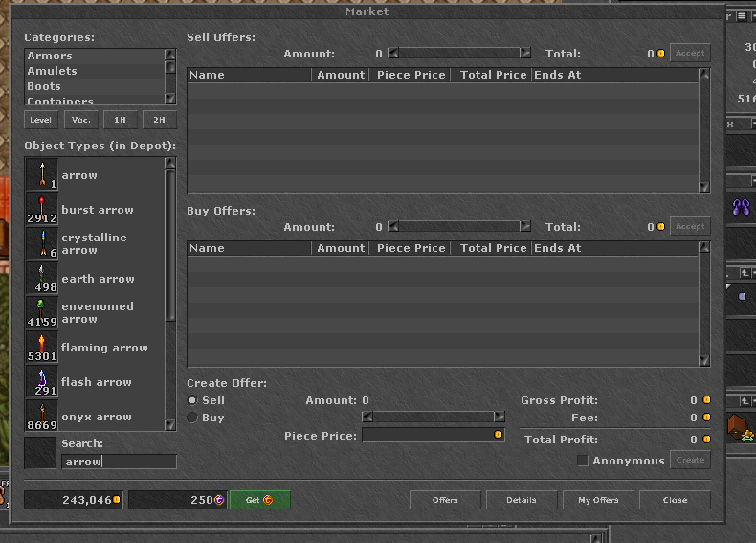Toggle the 1H filter button
Viewport: 756px width, 543px height.
(120, 120)
